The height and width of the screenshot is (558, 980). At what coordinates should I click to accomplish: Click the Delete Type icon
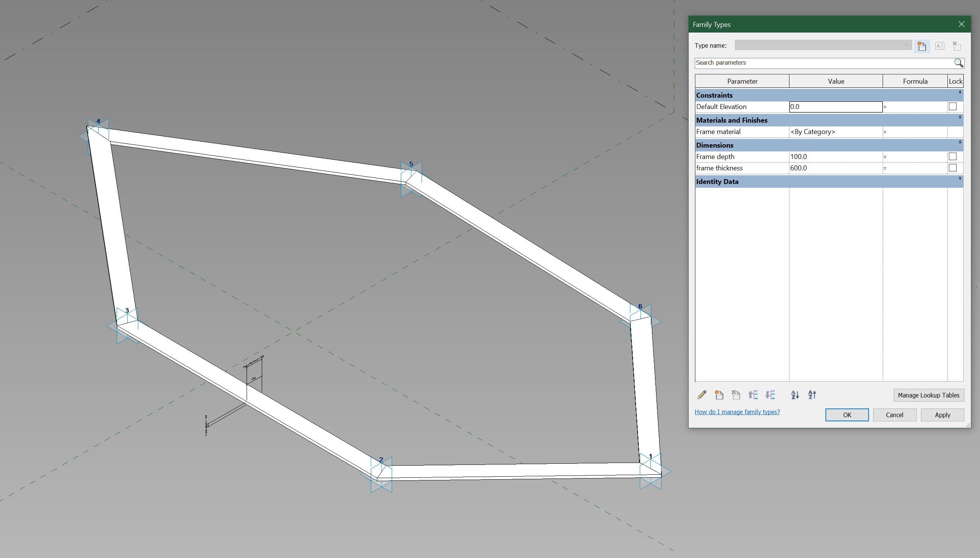(x=957, y=46)
